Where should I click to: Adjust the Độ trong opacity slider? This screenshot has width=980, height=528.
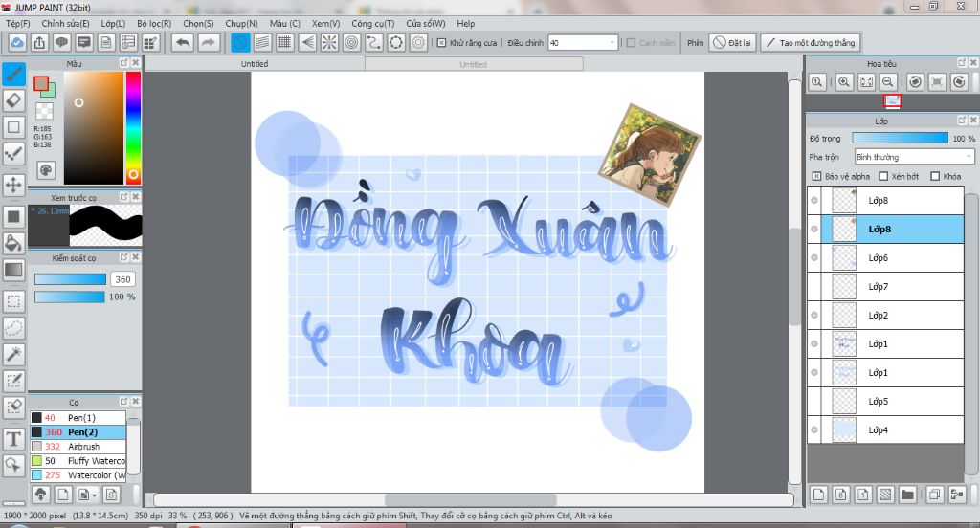pyautogui.click(x=900, y=138)
